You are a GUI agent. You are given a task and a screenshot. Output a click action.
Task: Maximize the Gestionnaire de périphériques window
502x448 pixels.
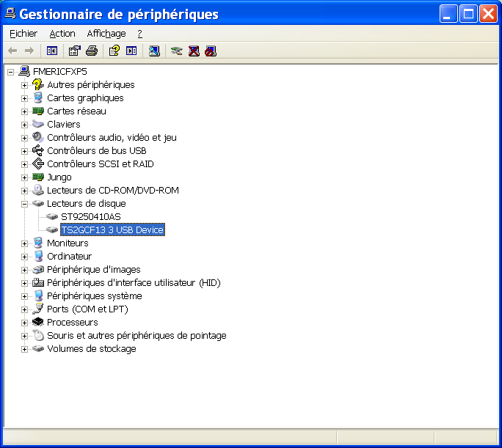468,14
